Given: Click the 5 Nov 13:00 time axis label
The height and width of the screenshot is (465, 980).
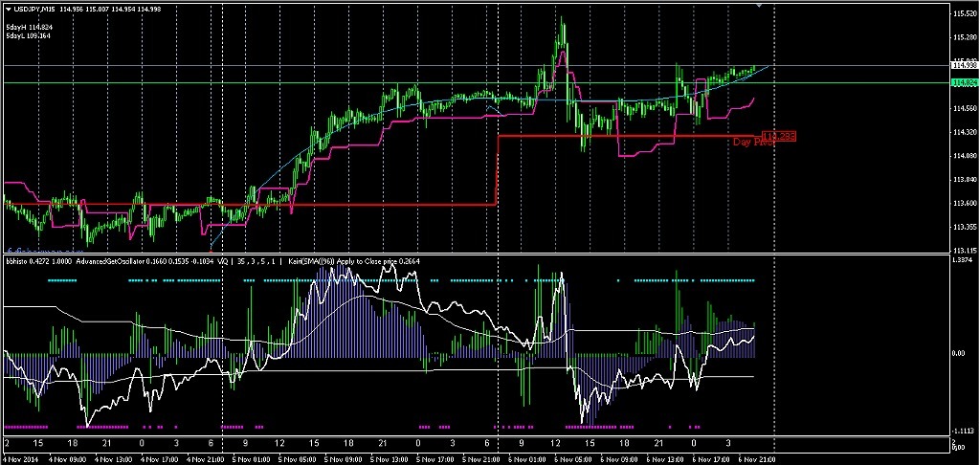Looking at the screenshot, I should pyautogui.click(x=391, y=459).
